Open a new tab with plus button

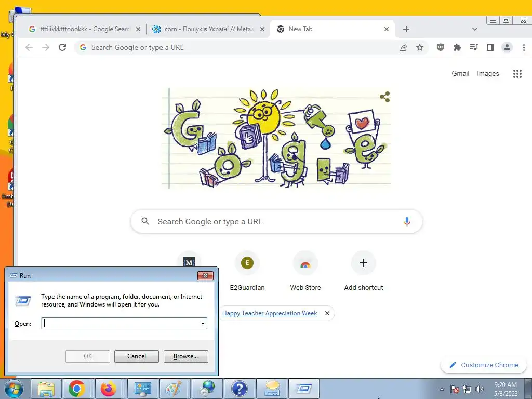406,29
